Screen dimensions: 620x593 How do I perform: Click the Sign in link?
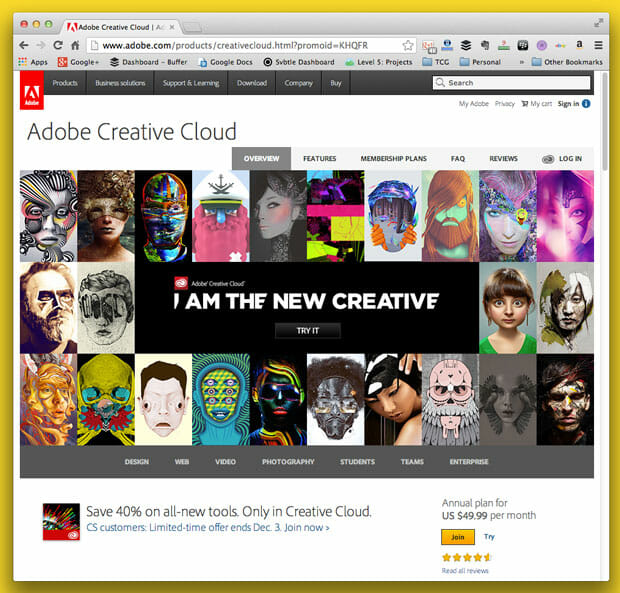[568, 104]
